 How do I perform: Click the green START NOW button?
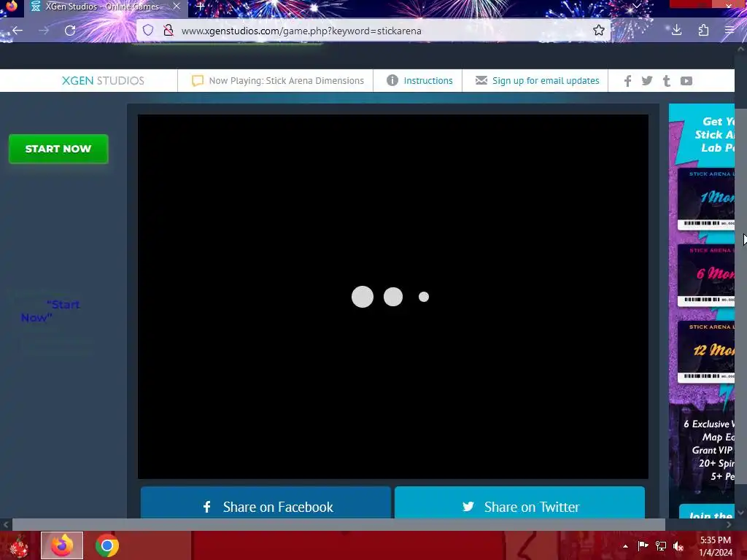[x=58, y=149]
